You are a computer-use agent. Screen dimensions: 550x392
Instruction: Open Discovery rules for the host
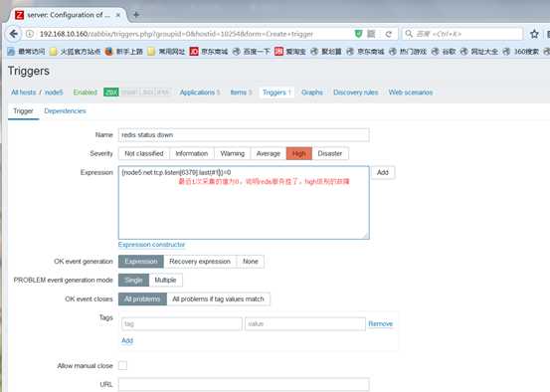[x=356, y=93]
